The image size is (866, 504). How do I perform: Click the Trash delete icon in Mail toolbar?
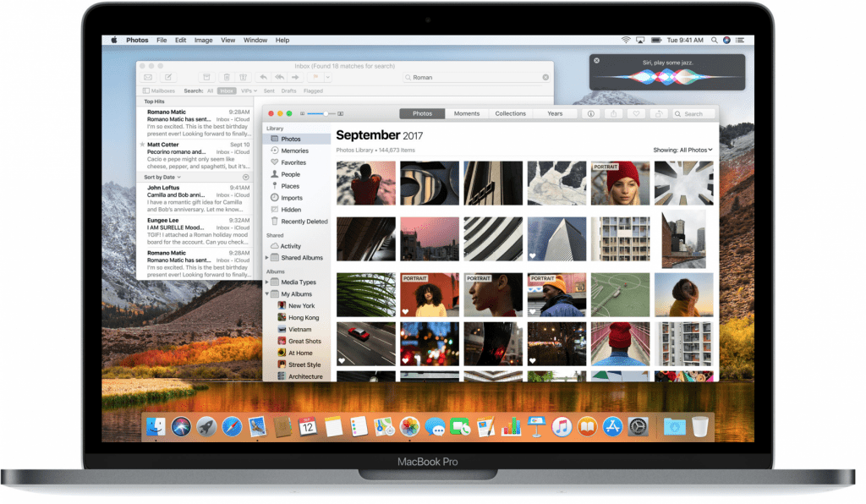pyautogui.click(x=227, y=77)
